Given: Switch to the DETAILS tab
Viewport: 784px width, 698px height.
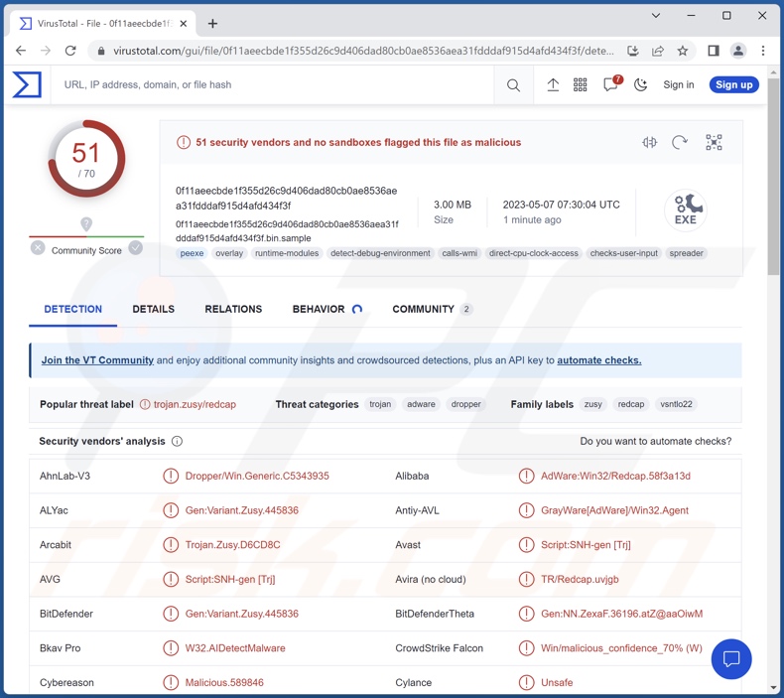Looking at the screenshot, I should coord(153,309).
